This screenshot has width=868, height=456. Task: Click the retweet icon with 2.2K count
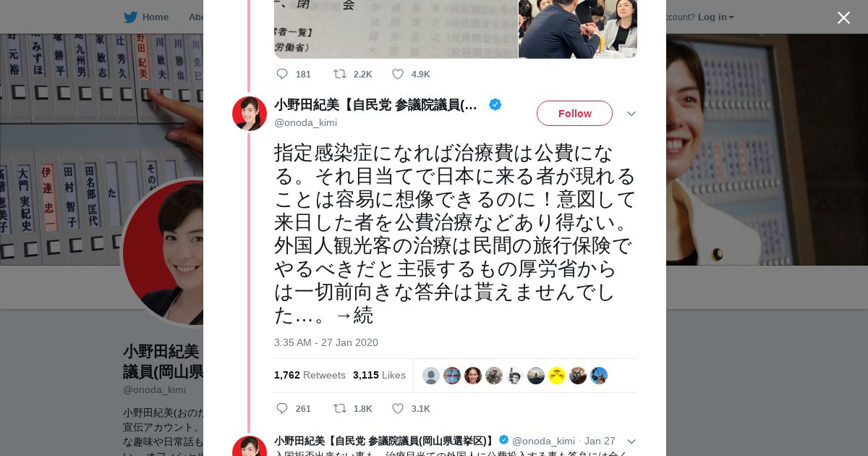pyautogui.click(x=340, y=74)
